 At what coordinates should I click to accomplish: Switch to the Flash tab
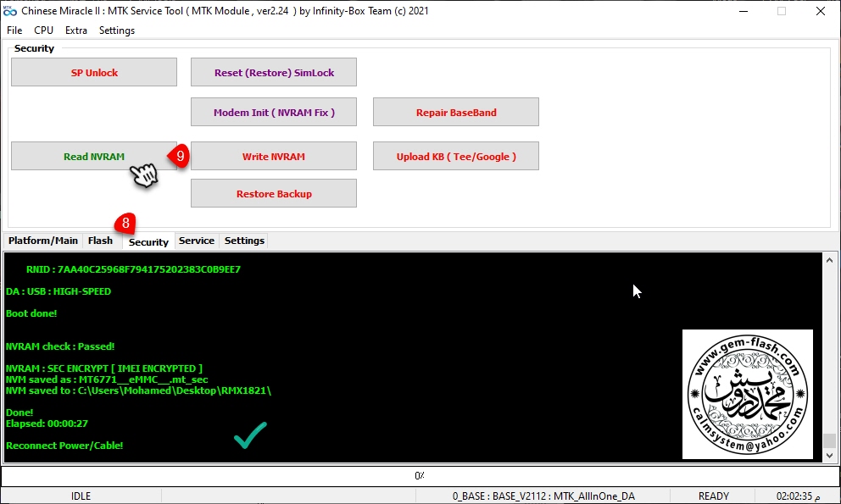coord(100,241)
